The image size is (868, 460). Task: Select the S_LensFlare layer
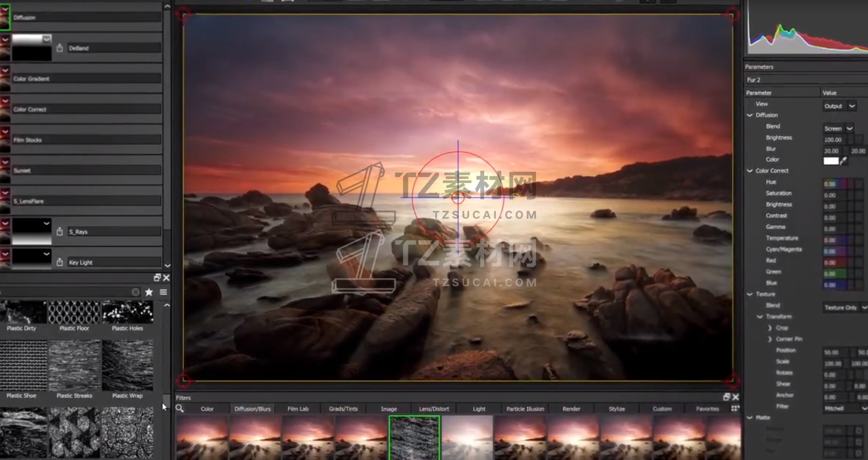[x=86, y=201]
